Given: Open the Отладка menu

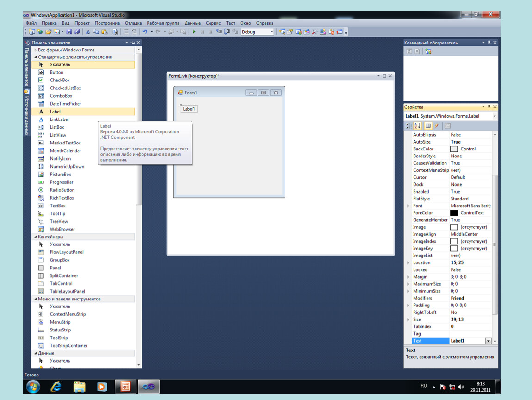Looking at the screenshot, I should (133, 23).
